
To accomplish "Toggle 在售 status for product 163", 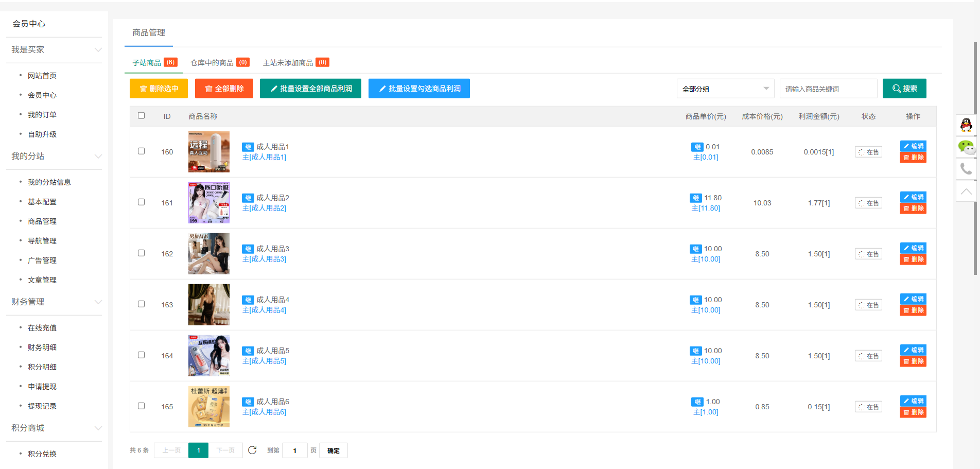I will [x=868, y=305].
